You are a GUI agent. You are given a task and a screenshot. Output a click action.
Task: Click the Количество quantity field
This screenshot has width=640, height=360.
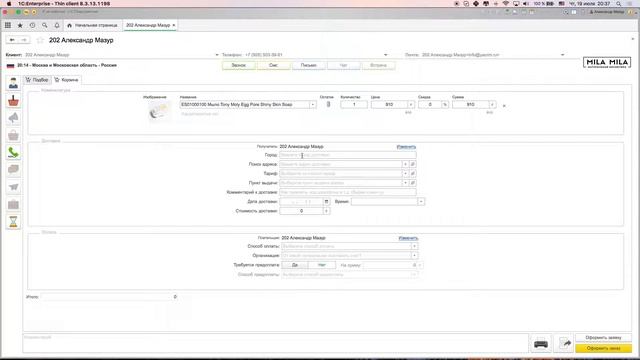353,105
